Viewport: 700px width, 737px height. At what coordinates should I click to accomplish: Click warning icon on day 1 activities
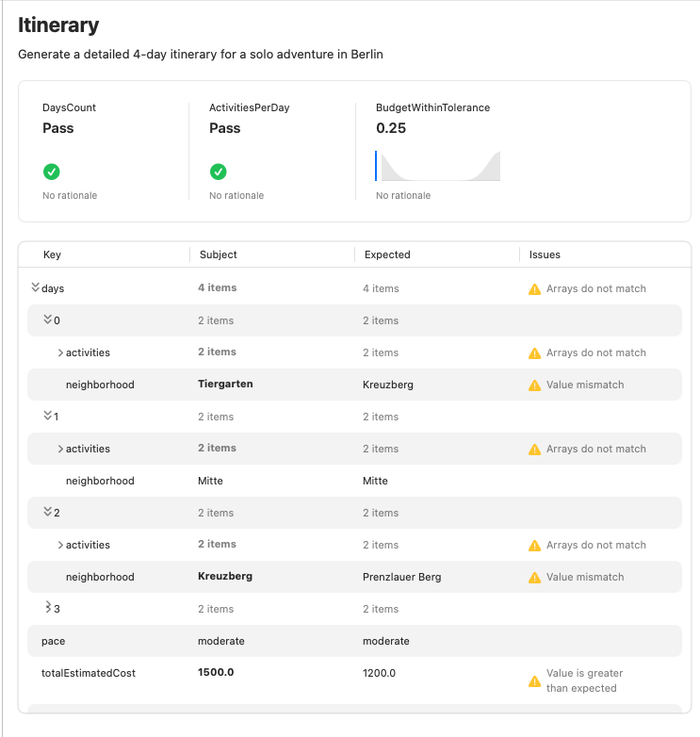pyautogui.click(x=534, y=450)
